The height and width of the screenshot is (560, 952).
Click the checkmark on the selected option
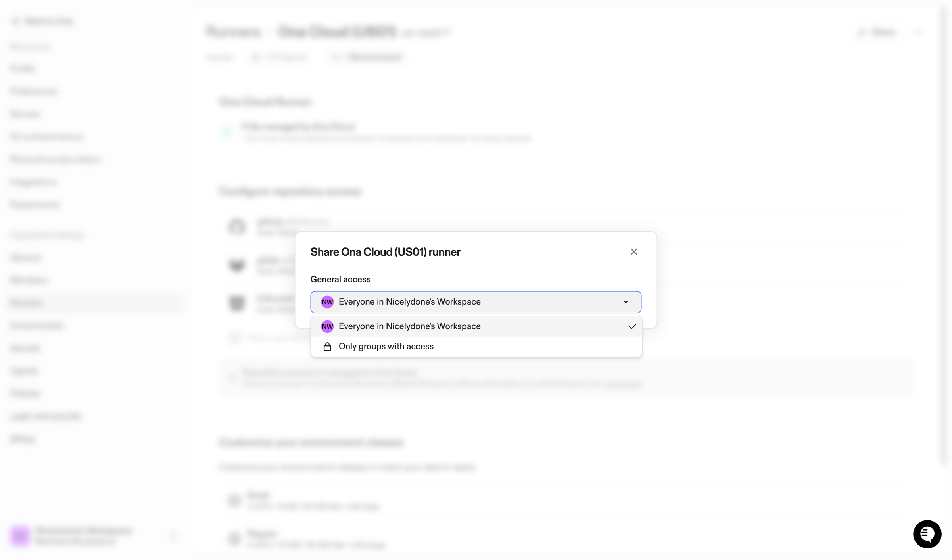point(632,326)
